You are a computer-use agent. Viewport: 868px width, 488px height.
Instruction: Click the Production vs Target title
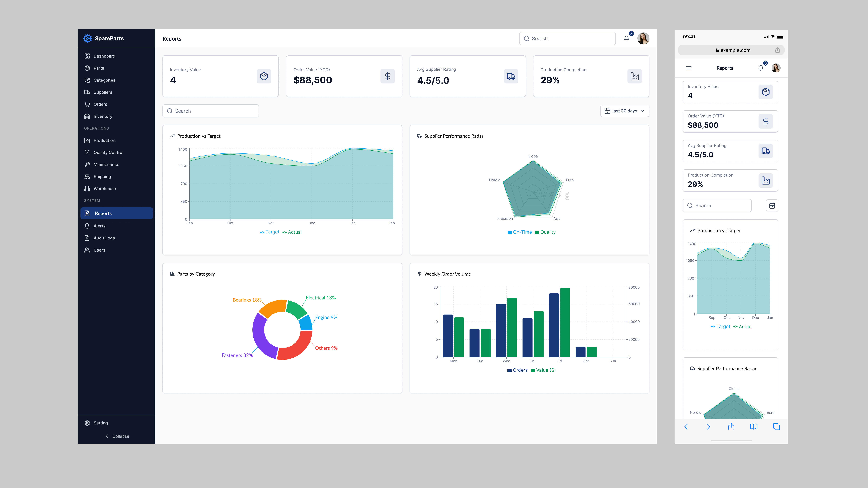coord(199,136)
